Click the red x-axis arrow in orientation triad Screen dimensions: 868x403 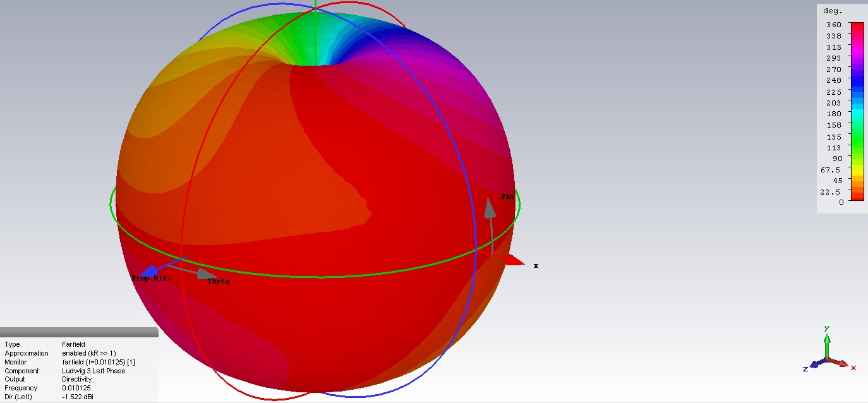tap(840, 363)
